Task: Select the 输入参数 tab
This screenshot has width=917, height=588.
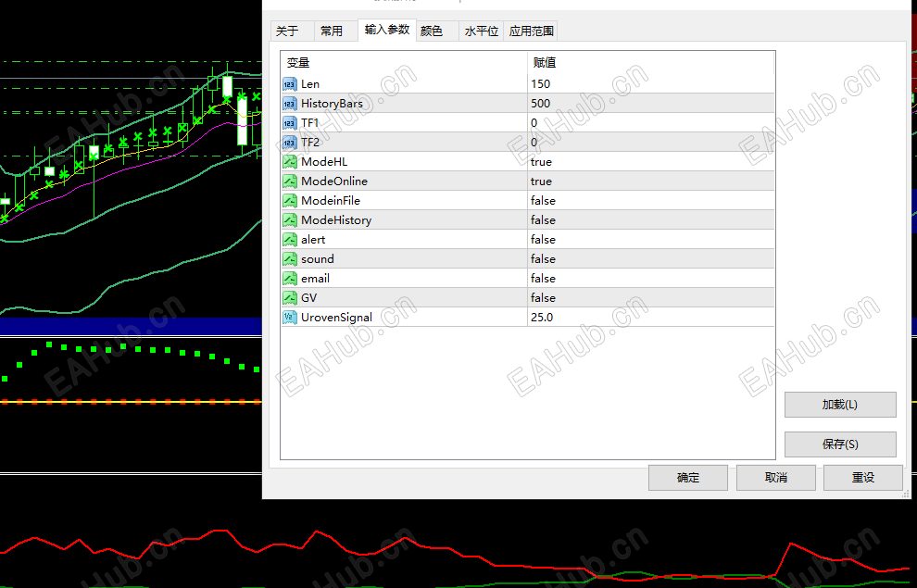Action: coord(387,30)
